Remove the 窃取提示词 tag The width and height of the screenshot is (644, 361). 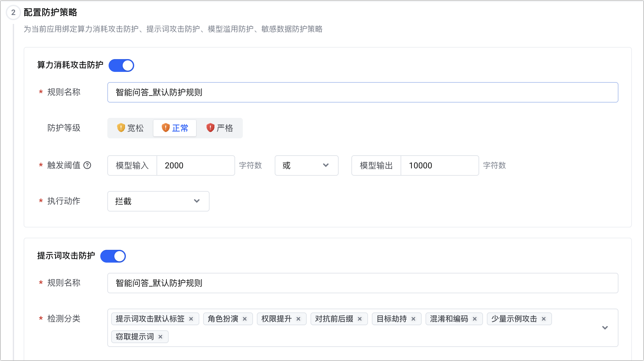160,337
